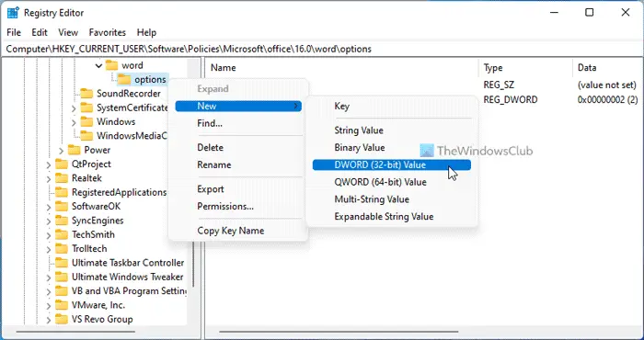
Task: Select the 0x00000002 (2) data cell
Action: (x=607, y=99)
